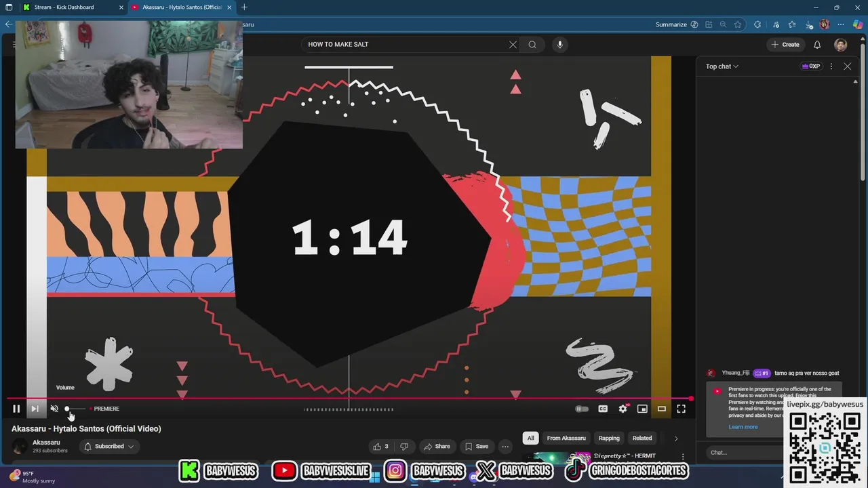Open the browser favorites list icon

(792, 24)
